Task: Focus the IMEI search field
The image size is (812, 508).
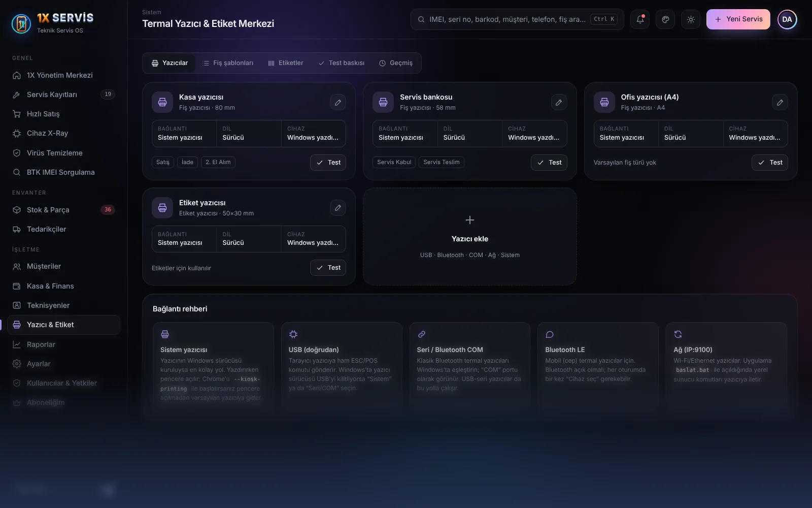Action: tap(517, 19)
